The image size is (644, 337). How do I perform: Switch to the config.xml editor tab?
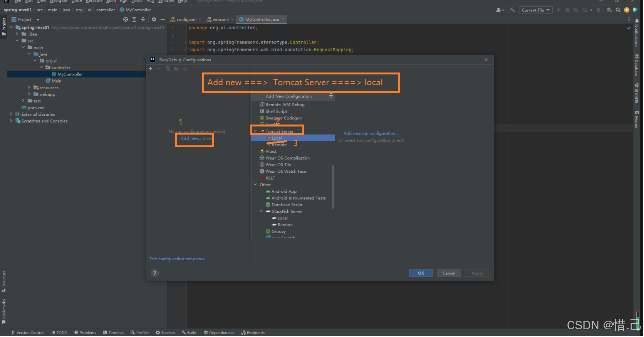(x=186, y=19)
